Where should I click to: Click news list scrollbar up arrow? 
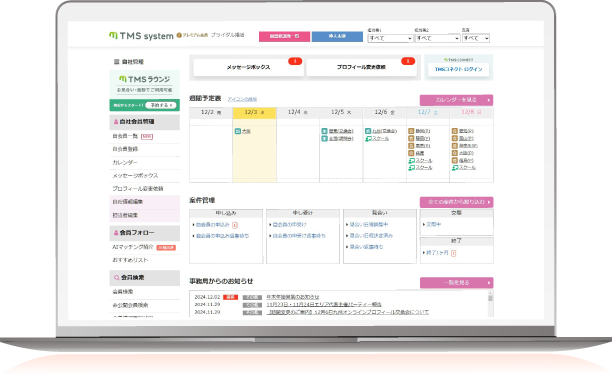coord(490,293)
